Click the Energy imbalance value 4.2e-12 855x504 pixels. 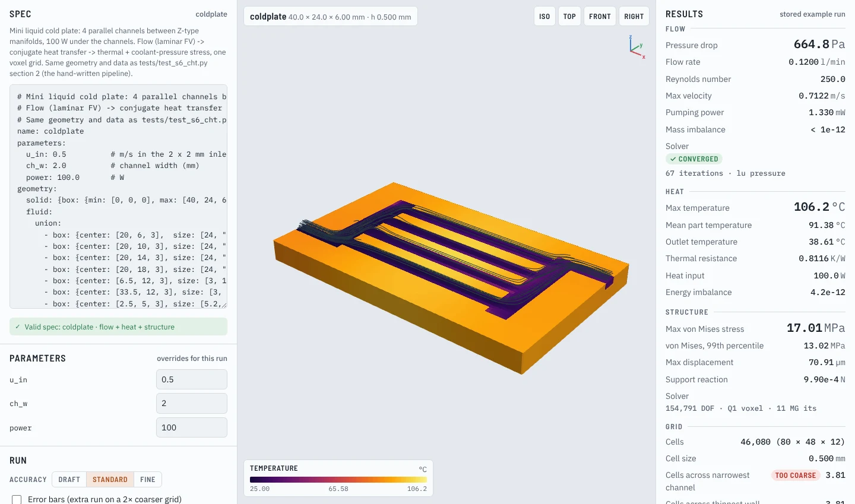pos(828,293)
